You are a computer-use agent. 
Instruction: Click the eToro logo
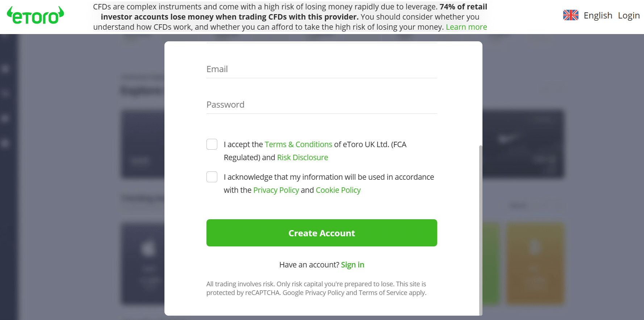point(35,15)
